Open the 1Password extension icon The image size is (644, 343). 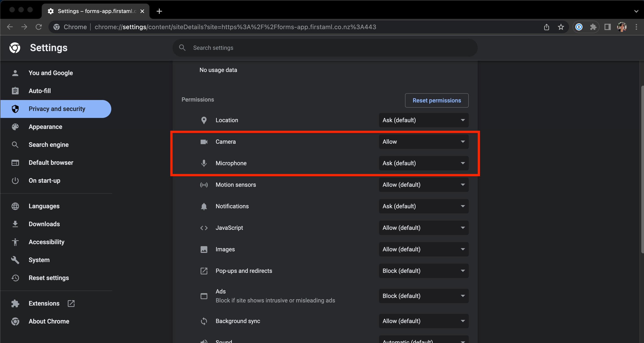[x=579, y=27]
